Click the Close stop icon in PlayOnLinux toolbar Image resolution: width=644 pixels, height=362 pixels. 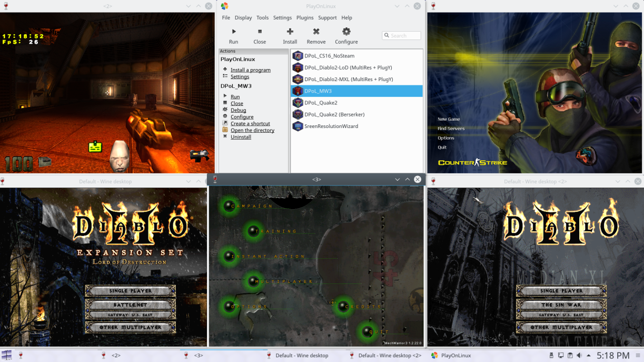tap(260, 32)
